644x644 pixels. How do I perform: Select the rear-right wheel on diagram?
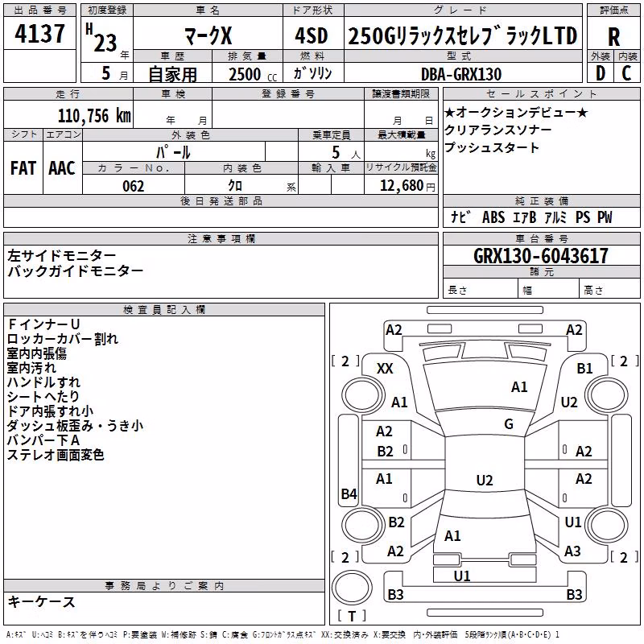click(x=607, y=525)
